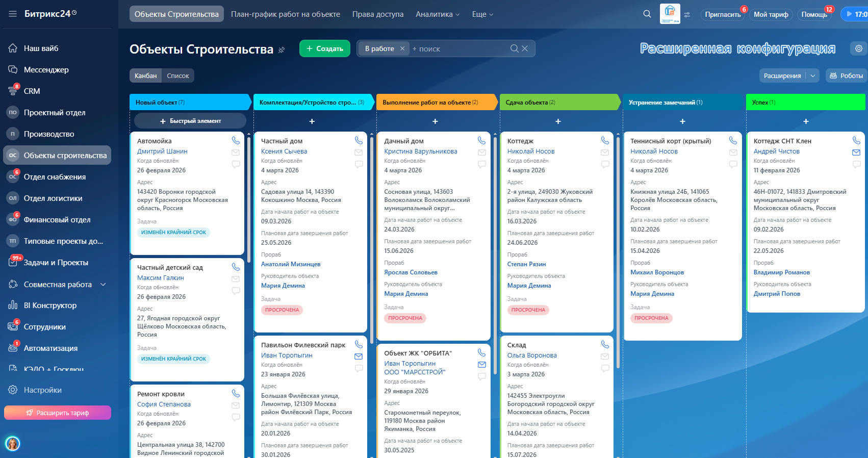Switch to Список view
Viewport: 868px width, 458px height.
click(178, 75)
